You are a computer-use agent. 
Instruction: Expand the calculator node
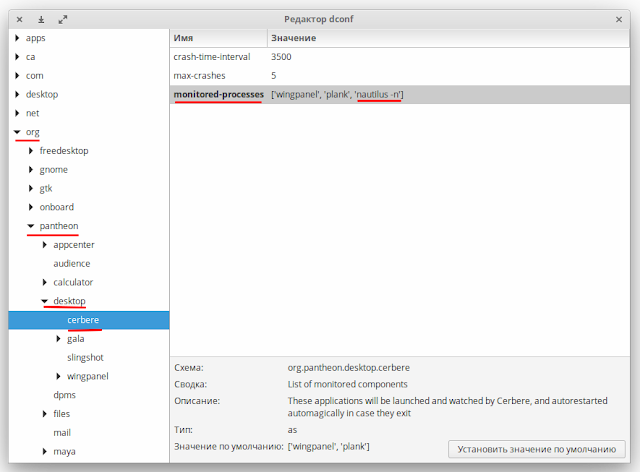pos(45,282)
